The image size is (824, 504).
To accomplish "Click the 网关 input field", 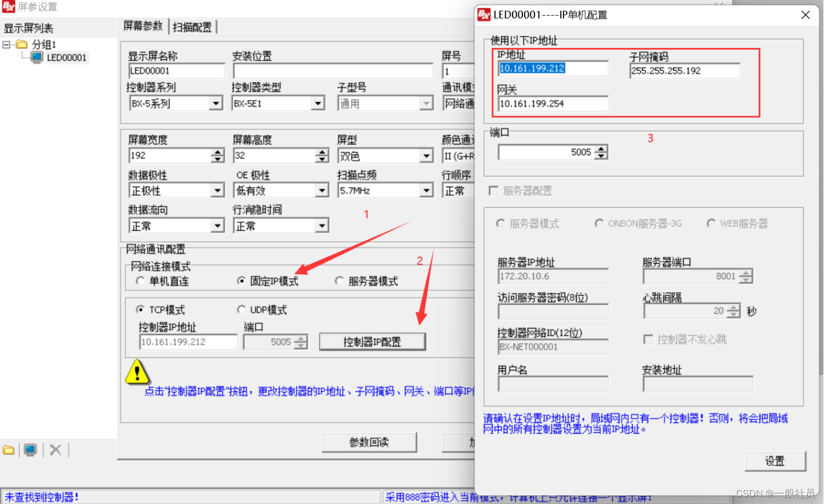I will [x=552, y=104].
